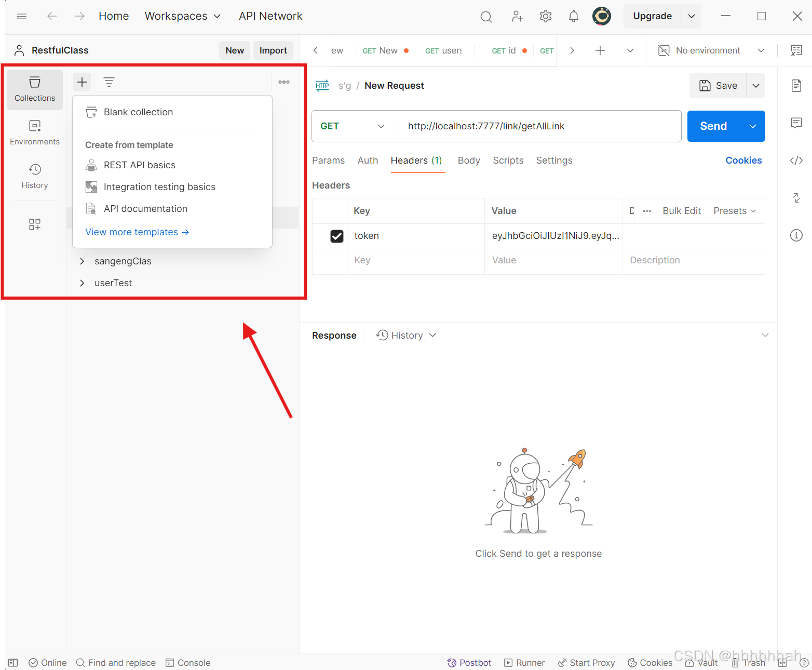Choose the API documentation template
The height and width of the screenshot is (670, 812).
tap(172, 209)
